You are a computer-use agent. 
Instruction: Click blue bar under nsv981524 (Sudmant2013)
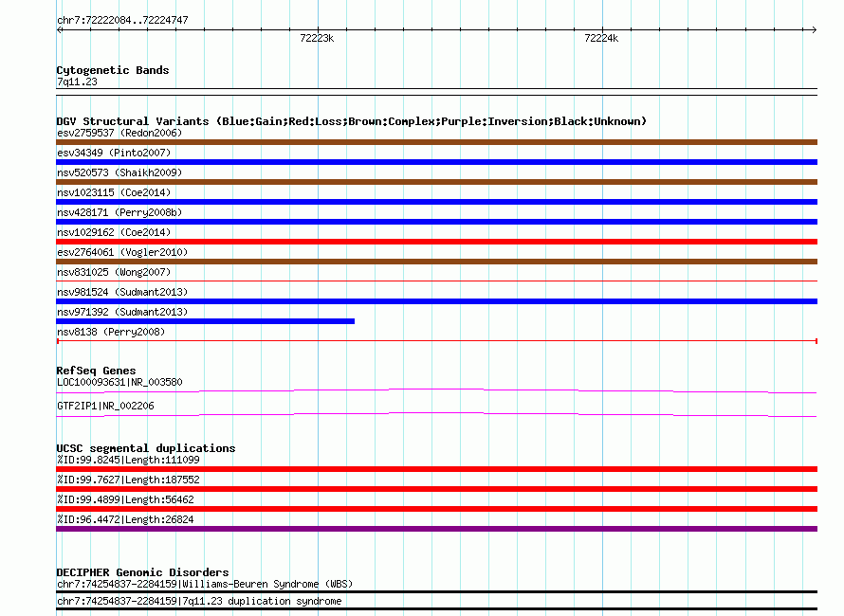point(436,301)
